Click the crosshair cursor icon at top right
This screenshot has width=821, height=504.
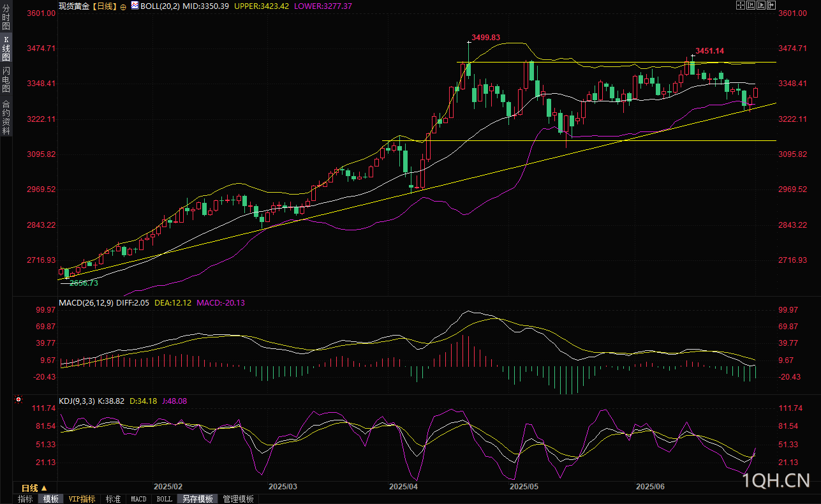tap(741, 5)
